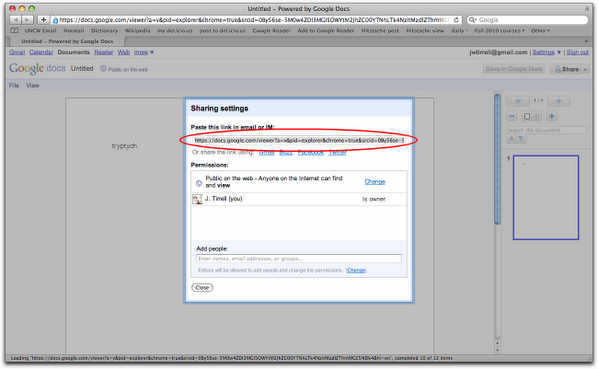
Task: Share the link via Facebook
Action: tap(310, 152)
